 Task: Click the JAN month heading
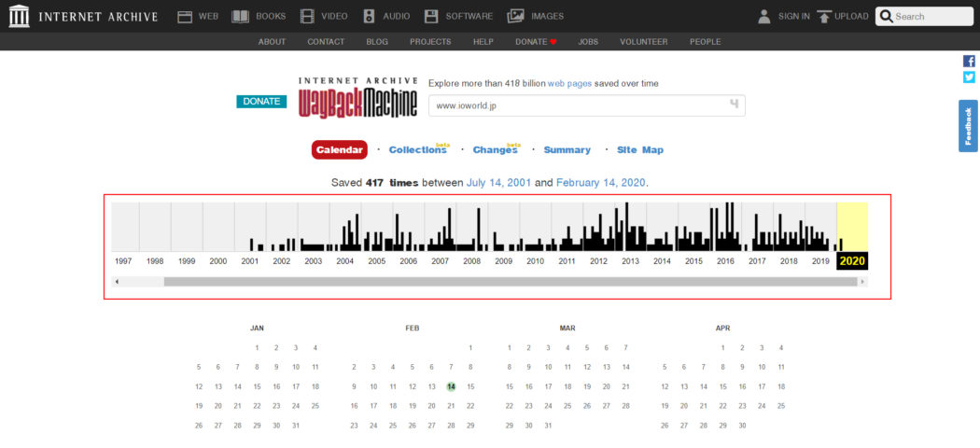(257, 328)
